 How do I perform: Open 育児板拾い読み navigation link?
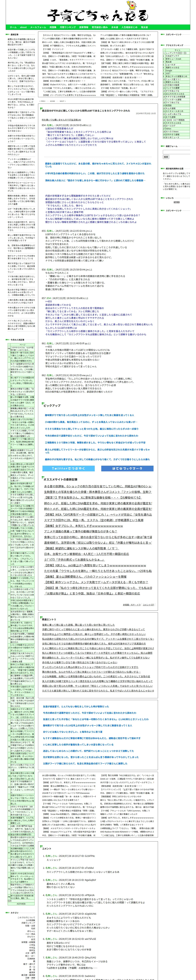[100, 27]
